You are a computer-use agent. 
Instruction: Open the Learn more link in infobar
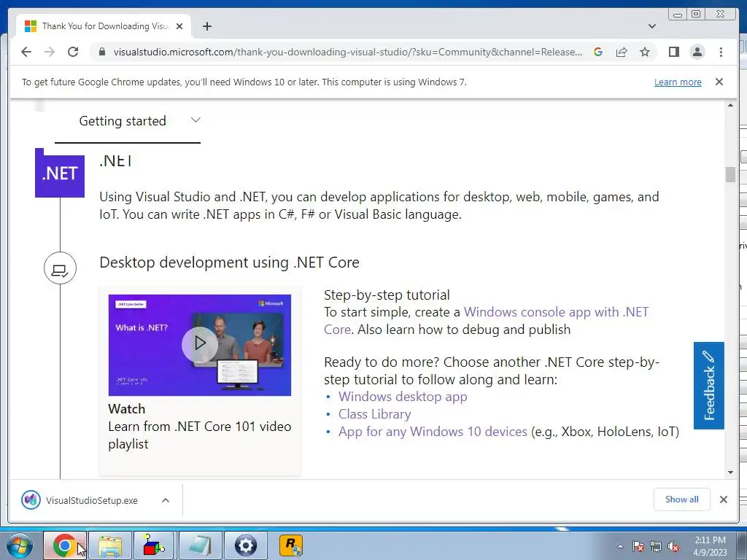[678, 82]
